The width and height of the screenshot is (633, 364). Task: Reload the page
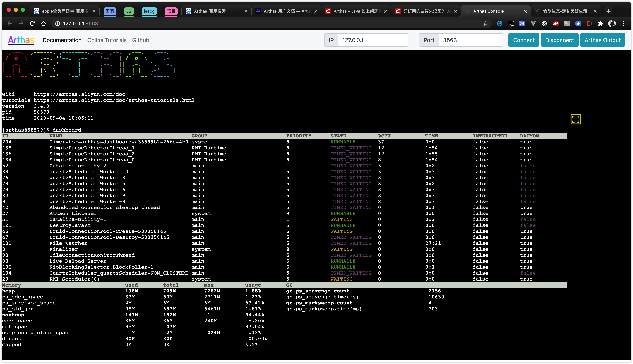pyautogui.click(x=32, y=23)
